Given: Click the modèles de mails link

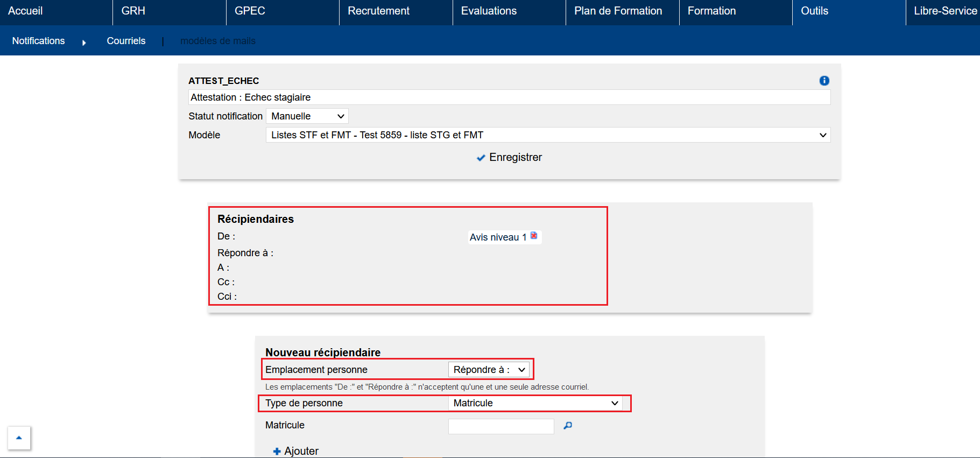Looking at the screenshot, I should (x=218, y=41).
